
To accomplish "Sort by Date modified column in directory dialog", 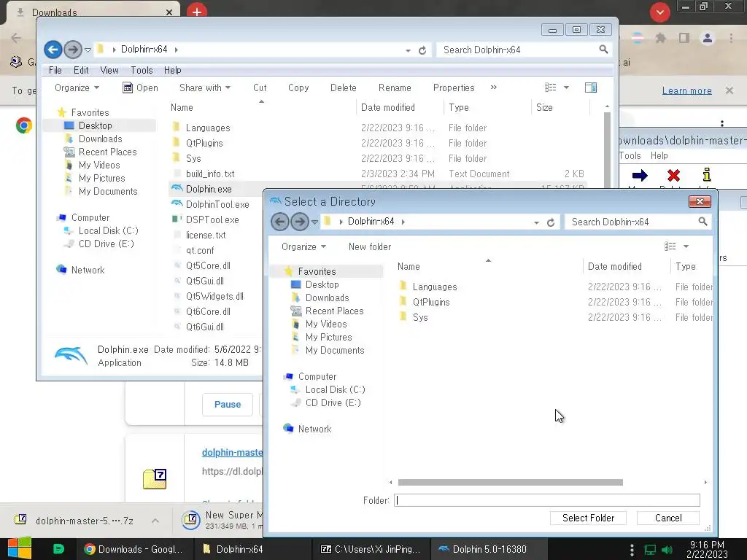I will pyautogui.click(x=614, y=266).
